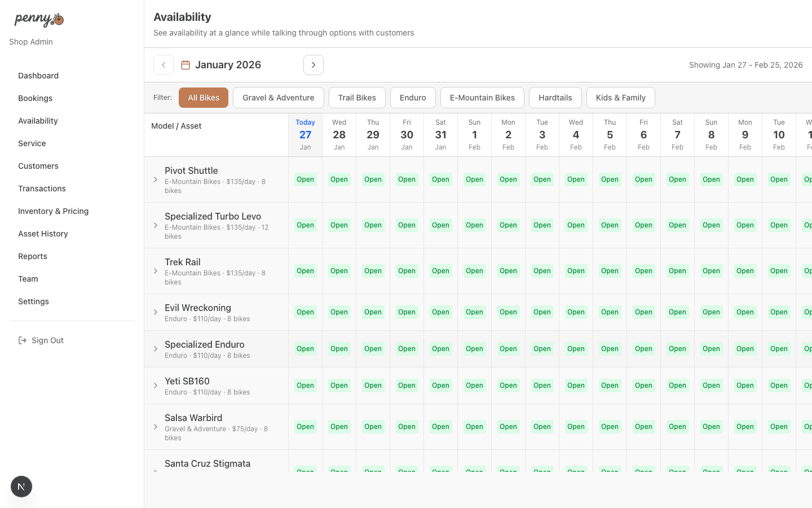
Task: Click the calendar icon next to January 2026
Action: (x=185, y=64)
